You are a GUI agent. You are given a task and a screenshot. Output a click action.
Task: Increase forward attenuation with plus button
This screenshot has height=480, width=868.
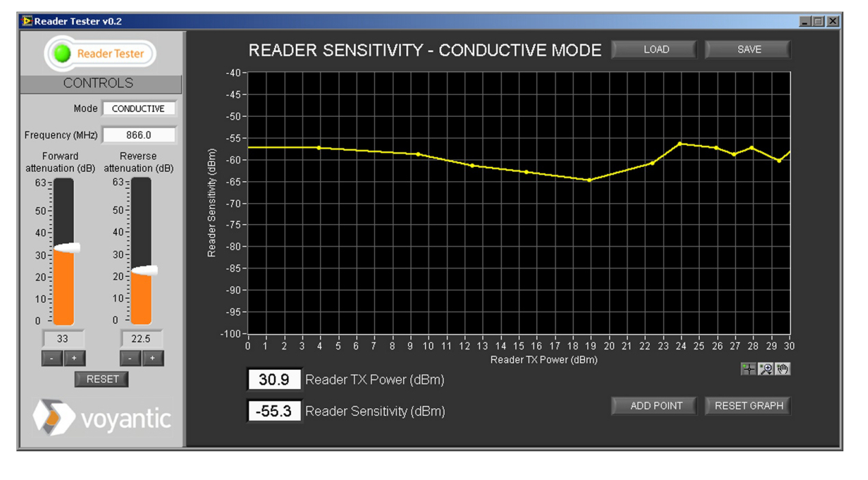pyautogui.click(x=74, y=358)
